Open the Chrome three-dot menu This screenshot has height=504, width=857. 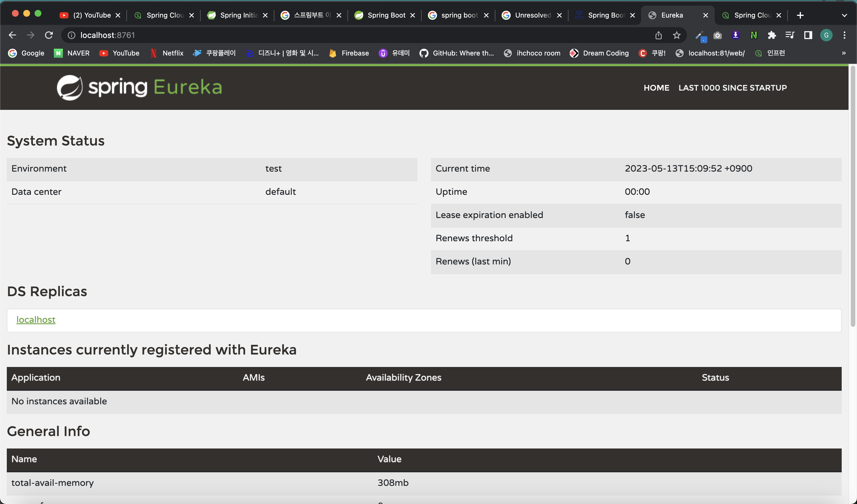coord(845,35)
